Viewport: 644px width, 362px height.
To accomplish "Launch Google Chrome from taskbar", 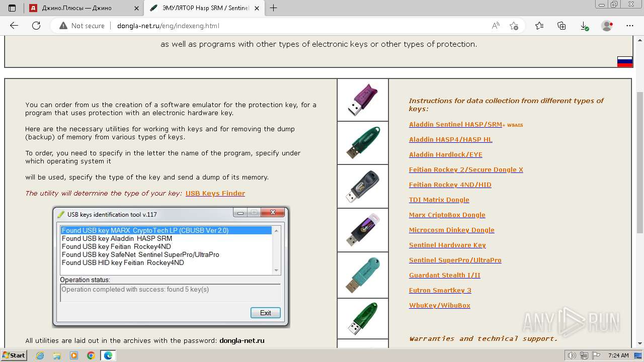I will click(91, 355).
